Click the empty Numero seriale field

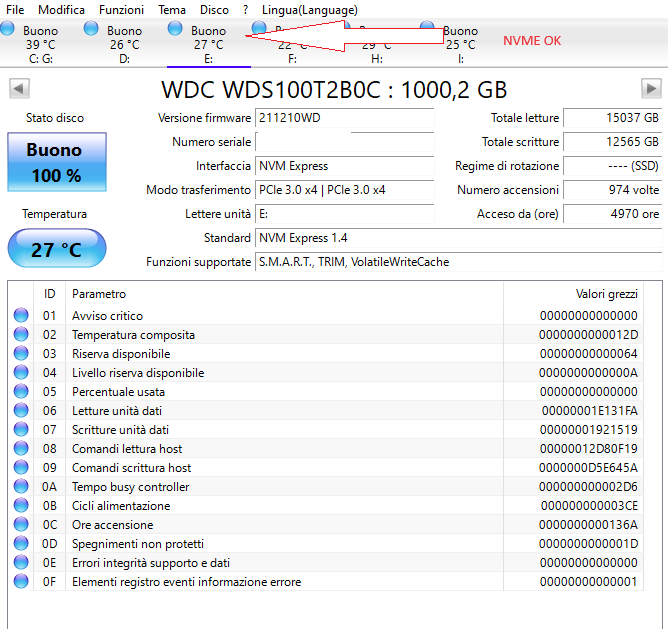pyautogui.click(x=345, y=142)
